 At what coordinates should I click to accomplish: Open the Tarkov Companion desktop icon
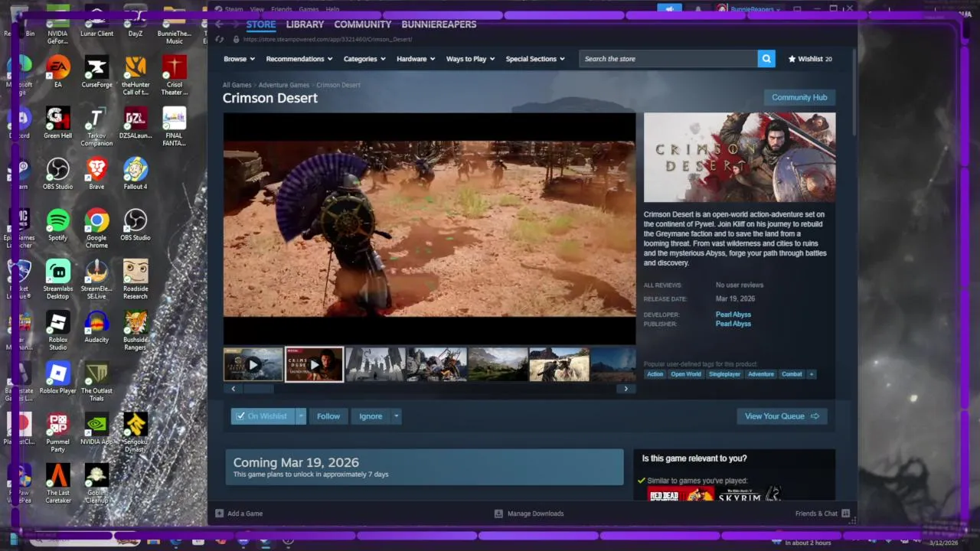[x=96, y=127]
